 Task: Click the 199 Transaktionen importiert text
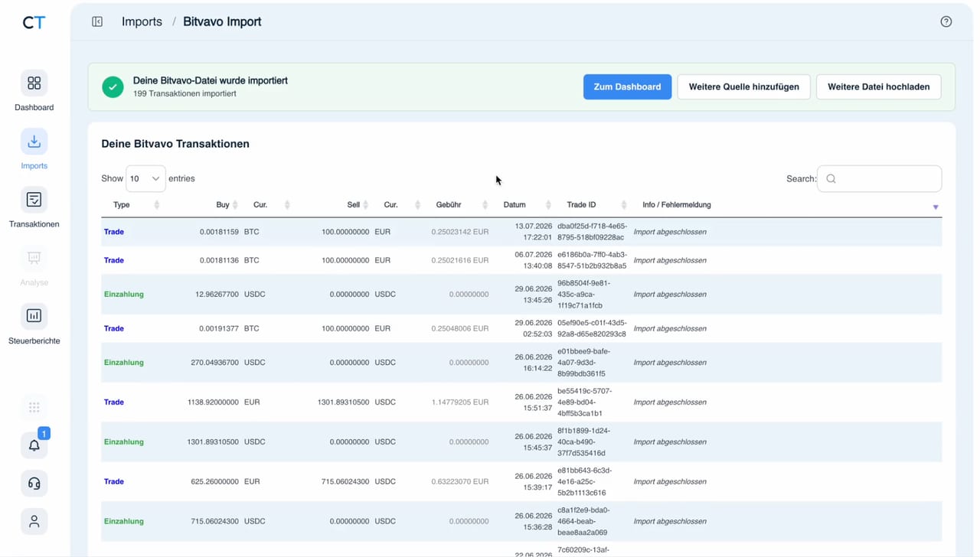coord(185,93)
